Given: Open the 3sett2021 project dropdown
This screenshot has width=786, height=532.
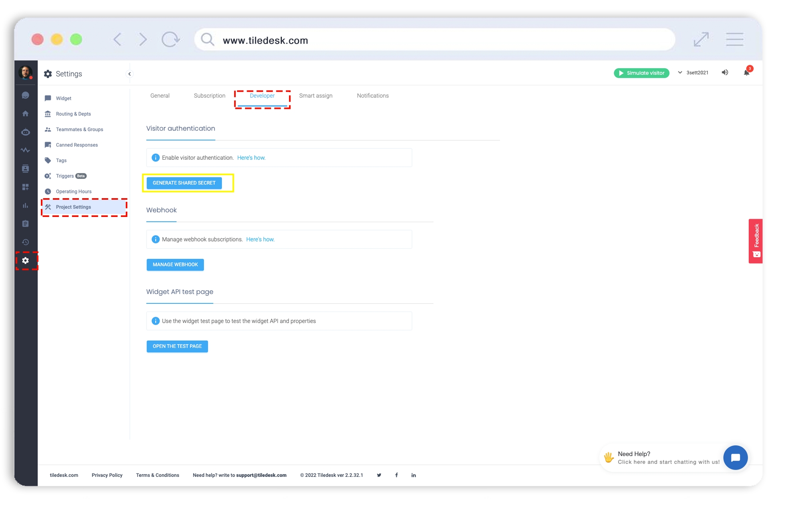Looking at the screenshot, I should point(693,72).
